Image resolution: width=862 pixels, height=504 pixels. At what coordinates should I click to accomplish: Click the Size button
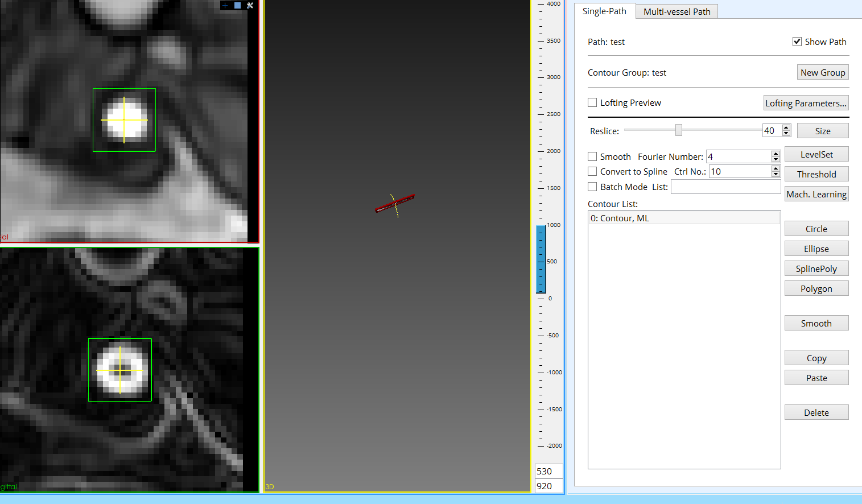coord(823,131)
